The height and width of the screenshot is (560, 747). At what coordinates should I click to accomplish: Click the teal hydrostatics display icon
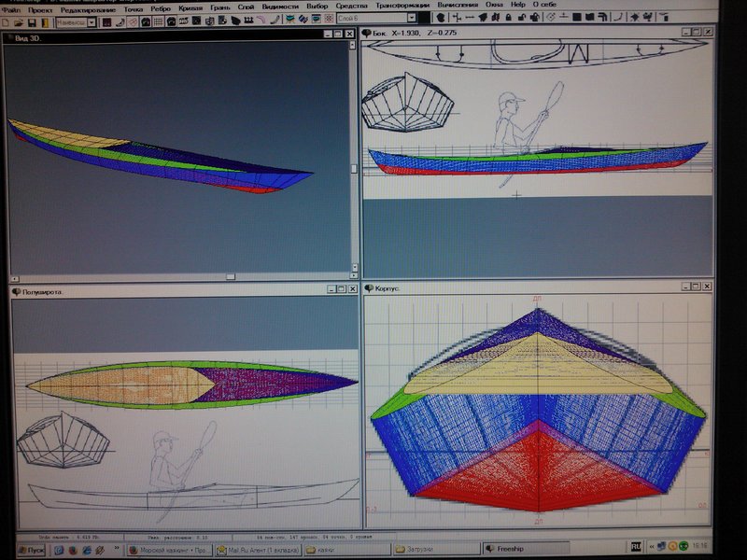coord(289,20)
